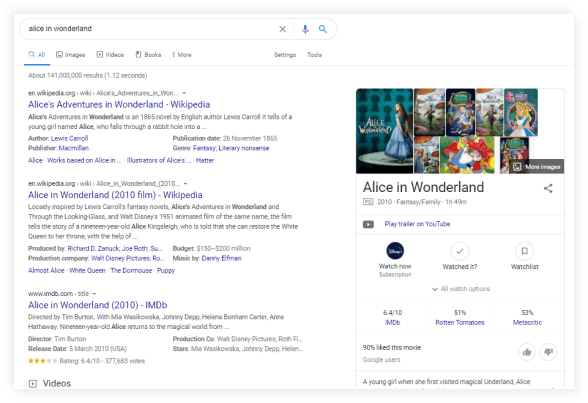Image resolution: width=588 pixels, height=403 pixels.
Task: Click the Disney+ Watch now icon
Action: click(395, 251)
